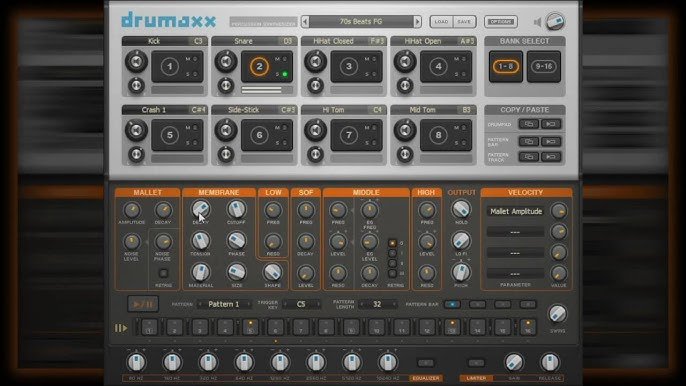
Task: Click the DrumPad paste icon
Action: (x=551, y=124)
